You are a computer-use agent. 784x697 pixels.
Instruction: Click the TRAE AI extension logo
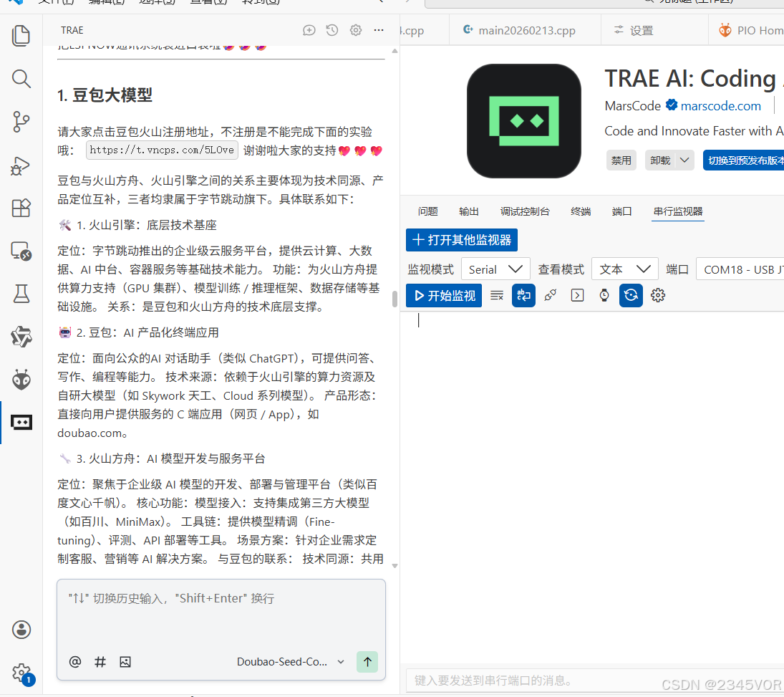pyautogui.click(x=524, y=120)
